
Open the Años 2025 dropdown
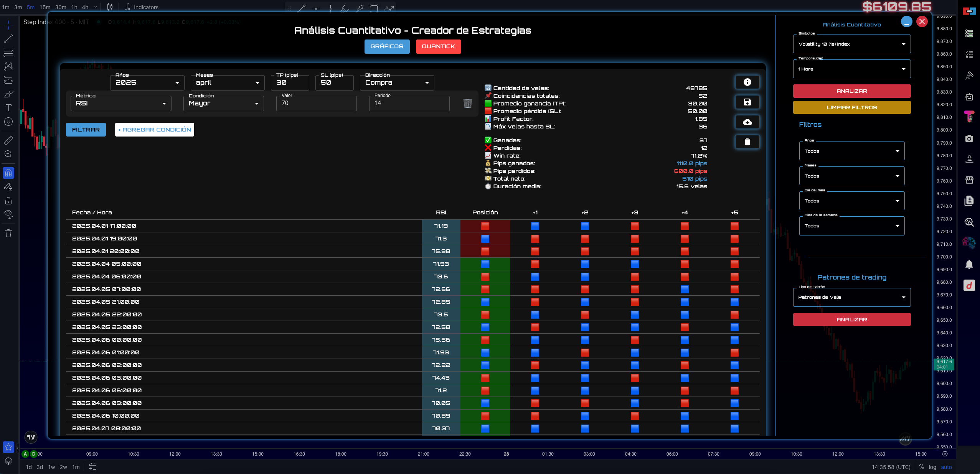pyautogui.click(x=147, y=82)
